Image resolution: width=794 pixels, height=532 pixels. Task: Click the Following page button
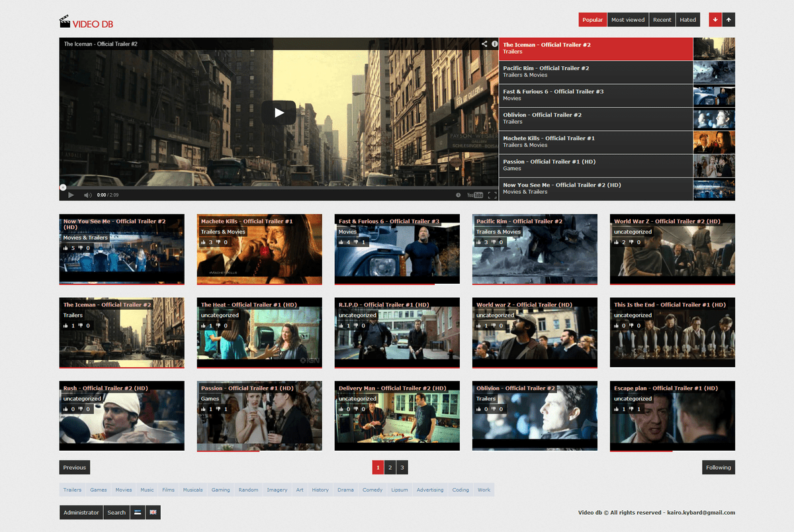[718, 468]
